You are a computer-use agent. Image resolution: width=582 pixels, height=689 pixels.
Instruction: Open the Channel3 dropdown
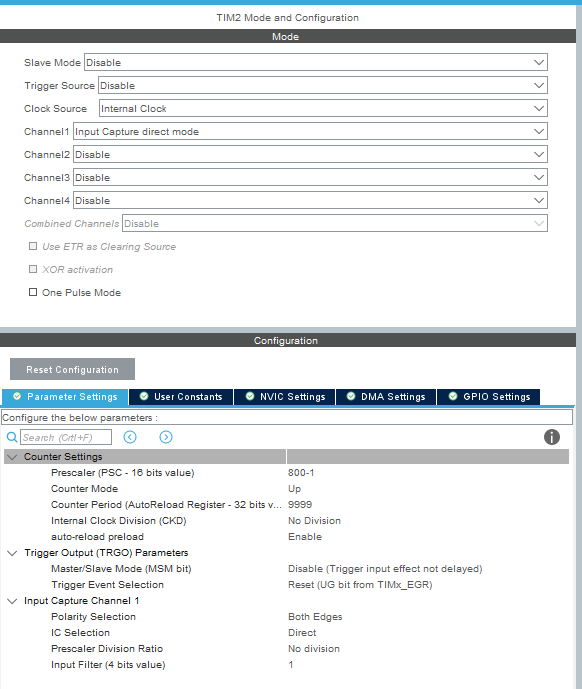(x=310, y=177)
